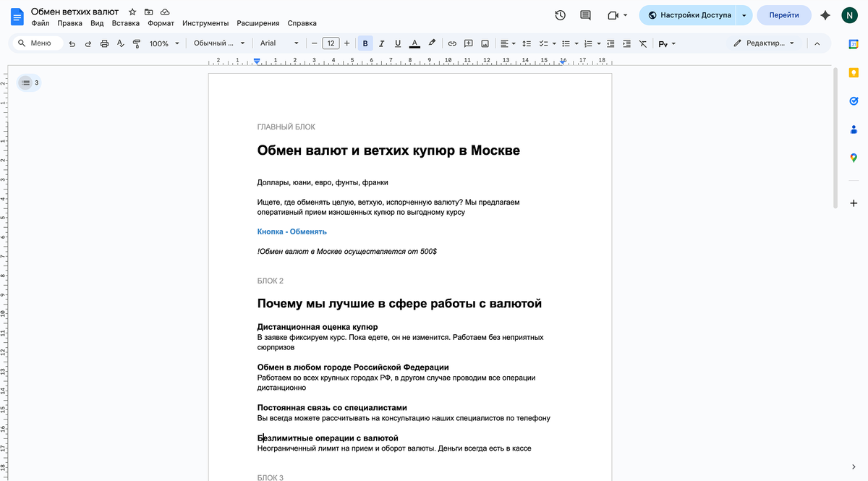The image size is (868, 481).
Task: Open the Расширения menu
Action: (259, 23)
